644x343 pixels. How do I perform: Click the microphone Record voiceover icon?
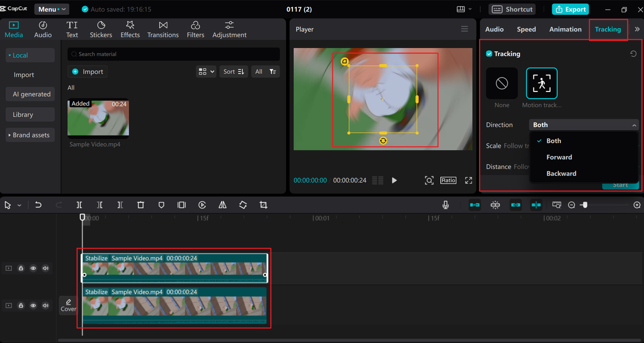point(446,205)
